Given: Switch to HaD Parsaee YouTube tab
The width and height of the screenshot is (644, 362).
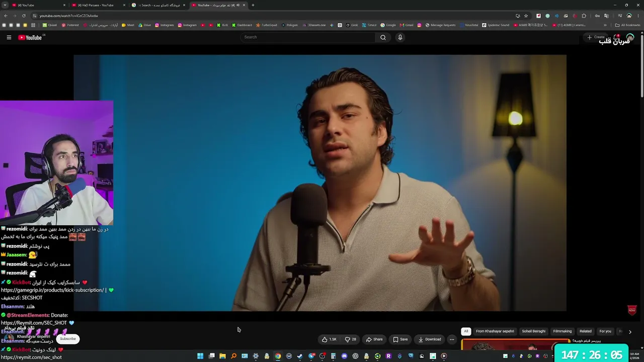Looking at the screenshot, I should point(99,5).
